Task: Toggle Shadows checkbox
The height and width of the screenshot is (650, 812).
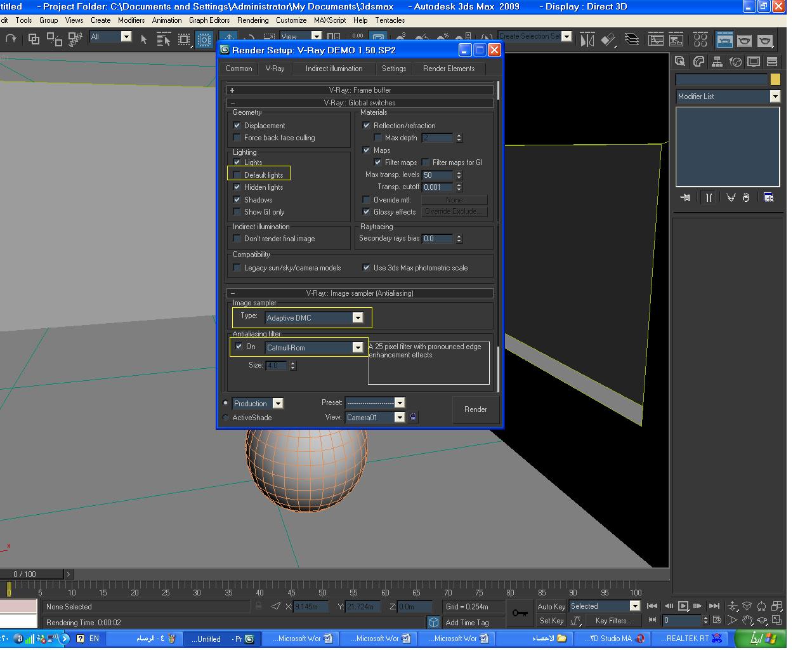Action: (x=237, y=199)
